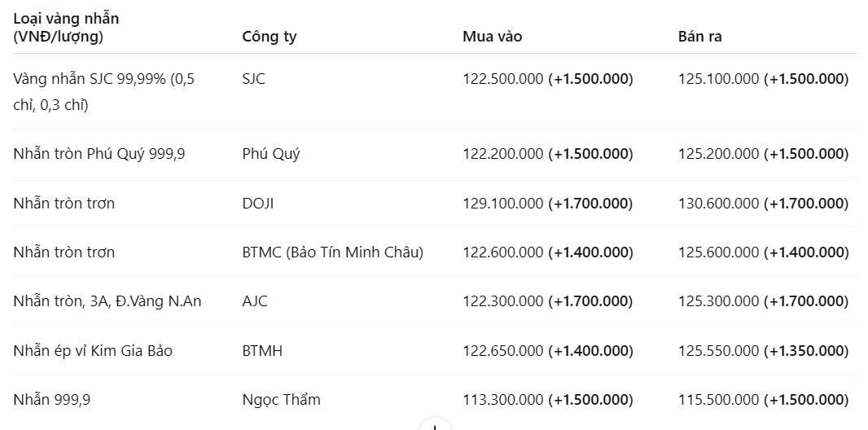Click the "Mua vào" column header
Screen dimensions: 868x430
[492, 37]
